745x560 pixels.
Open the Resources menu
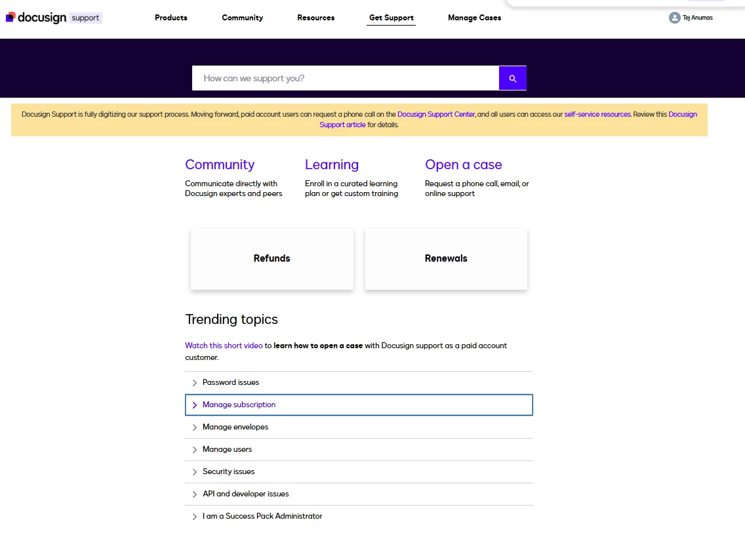point(316,18)
